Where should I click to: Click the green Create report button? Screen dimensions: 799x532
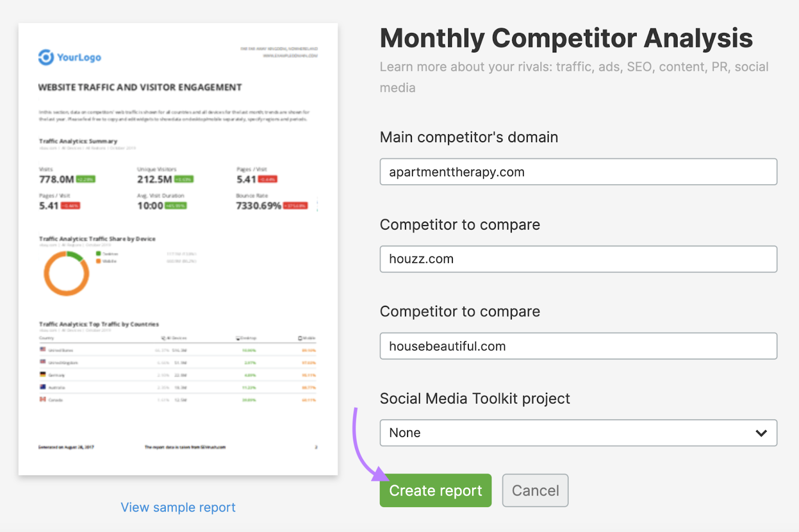(435, 491)
